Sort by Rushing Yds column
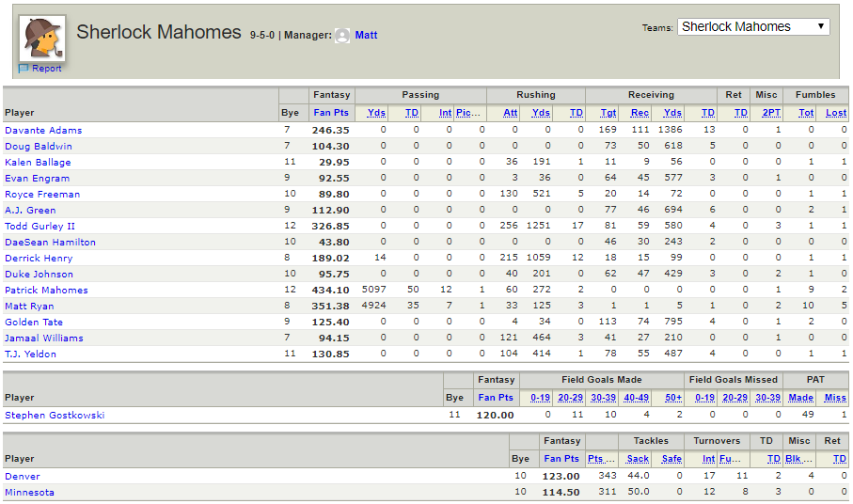Image resolution: width=853 pixels, height=504 pixels. [541, 113]
